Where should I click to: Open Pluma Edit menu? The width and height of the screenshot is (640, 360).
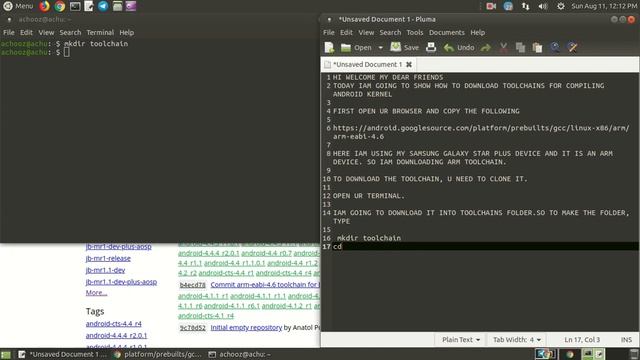[x=346, y=32]
